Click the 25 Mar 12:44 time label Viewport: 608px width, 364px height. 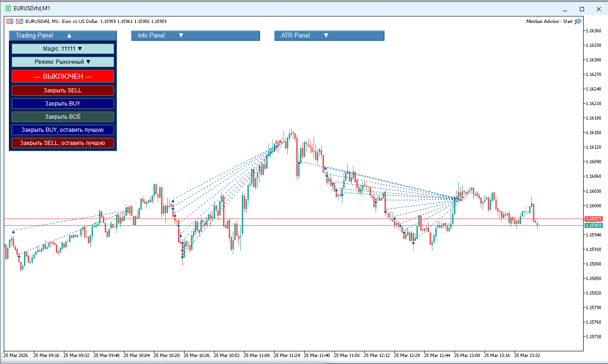(438, 356)
